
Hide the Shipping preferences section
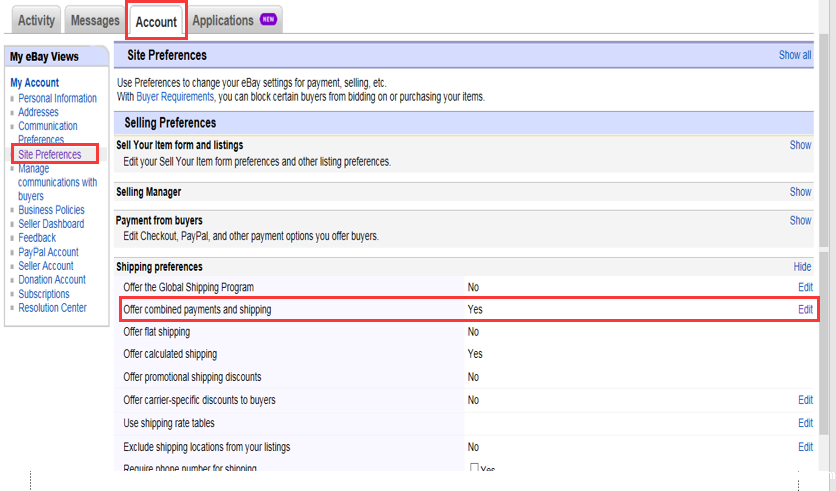(802, 267)
